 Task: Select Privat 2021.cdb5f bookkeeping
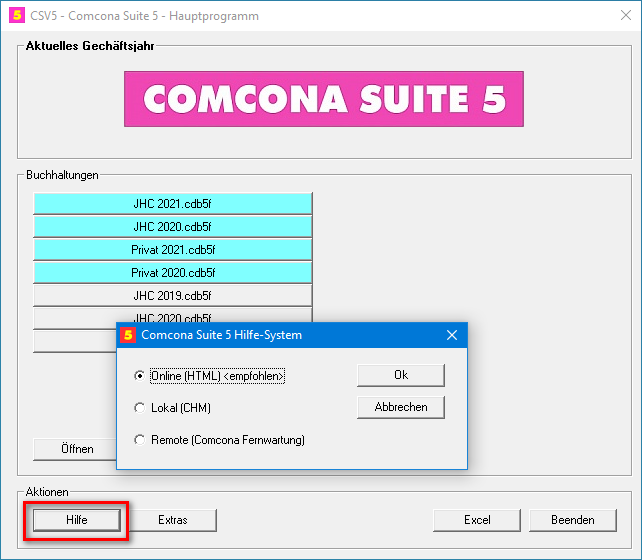(x=173, y=249)
